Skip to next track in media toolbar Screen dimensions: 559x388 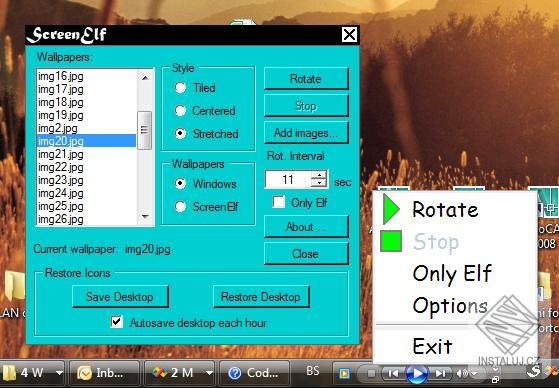click(441, 373)
